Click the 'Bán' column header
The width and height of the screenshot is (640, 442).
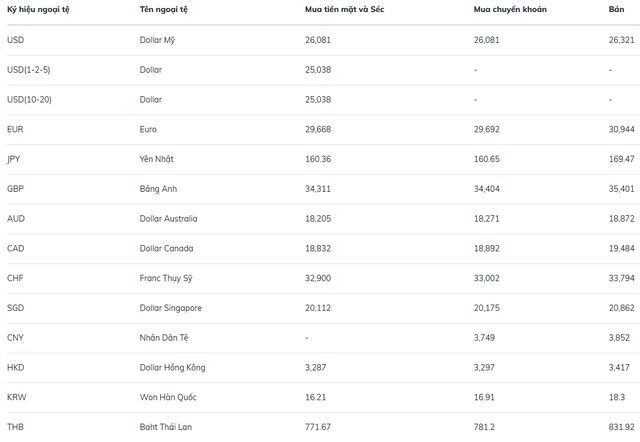[x=616, y=8]
